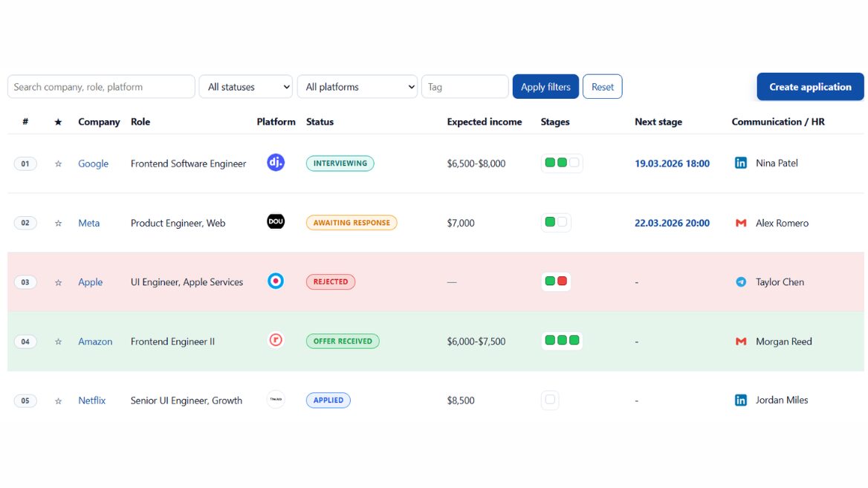Click the Platform column header

click(x=276, y=122)
